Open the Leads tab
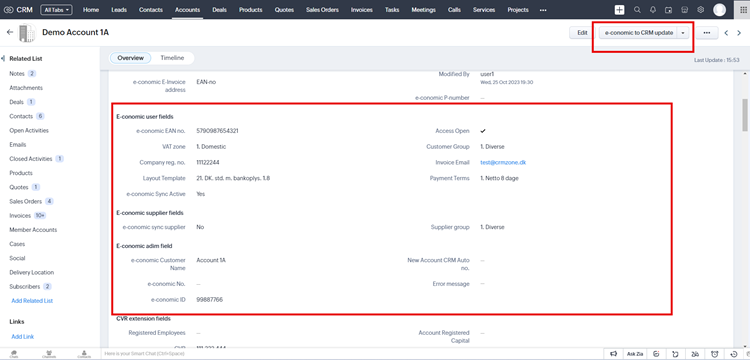 pyautogui.click(x=119, y=10)
